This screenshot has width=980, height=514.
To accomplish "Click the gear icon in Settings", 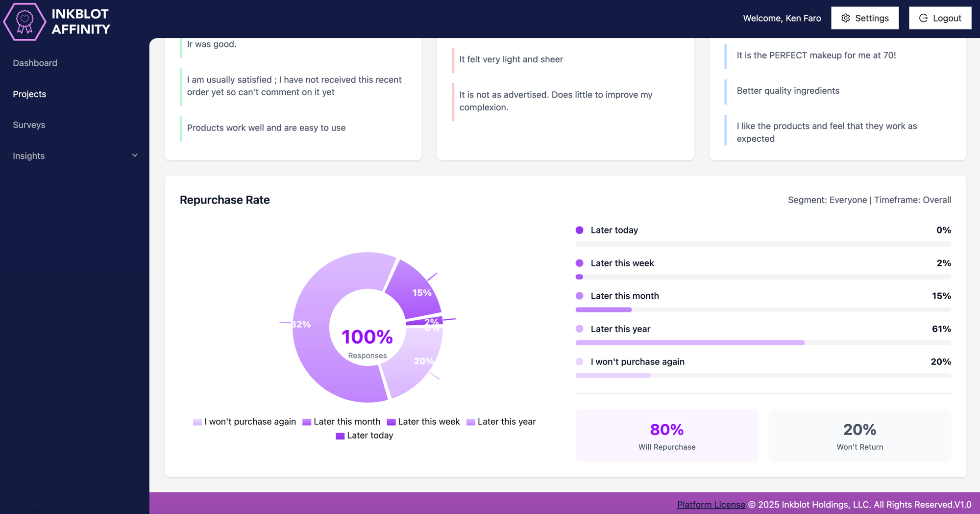I will 846,18.
